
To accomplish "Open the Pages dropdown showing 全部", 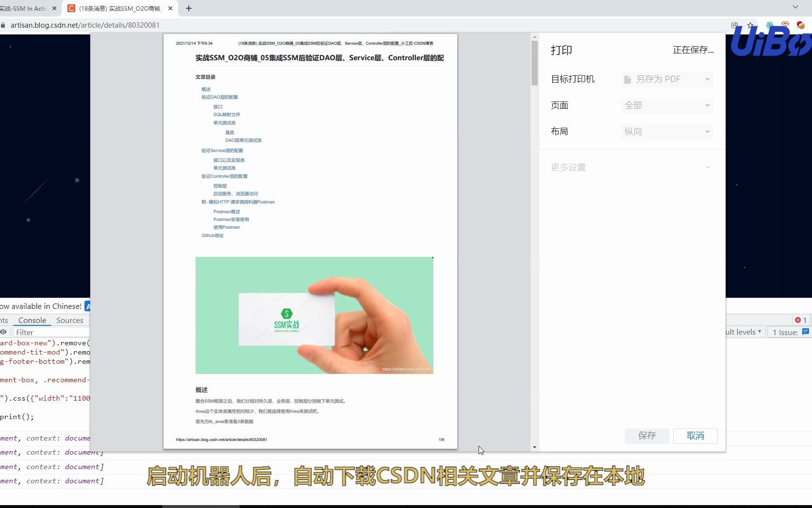I will click(667, 105).
